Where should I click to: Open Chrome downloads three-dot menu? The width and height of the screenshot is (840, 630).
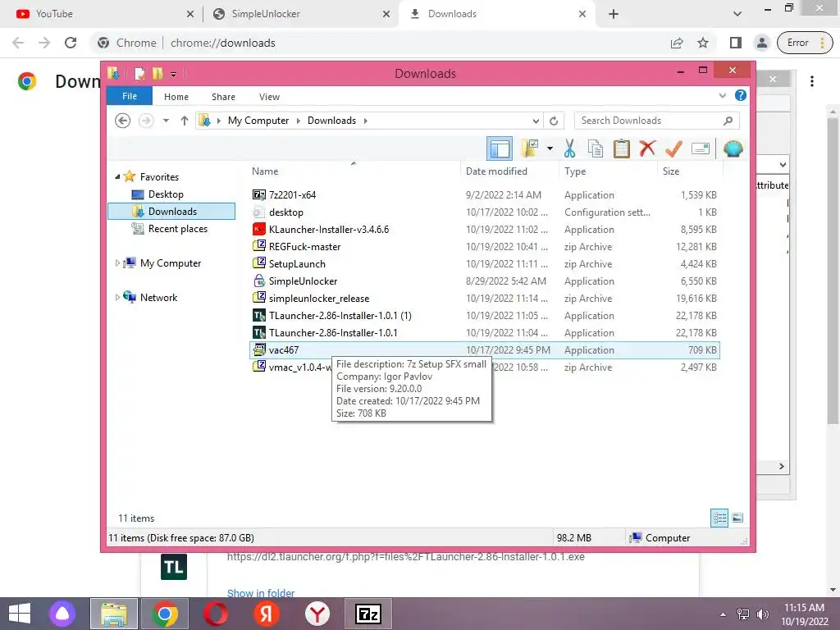[812, 81]
